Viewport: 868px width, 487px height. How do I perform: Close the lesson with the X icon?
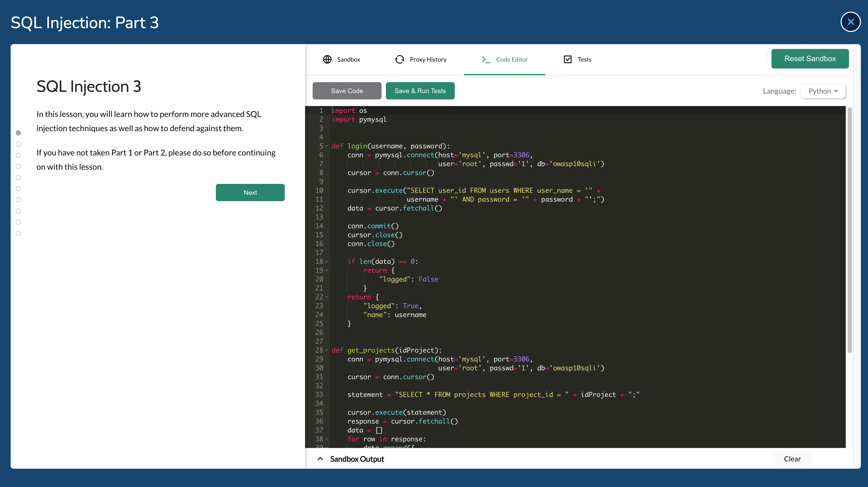(x=851, y=22)
